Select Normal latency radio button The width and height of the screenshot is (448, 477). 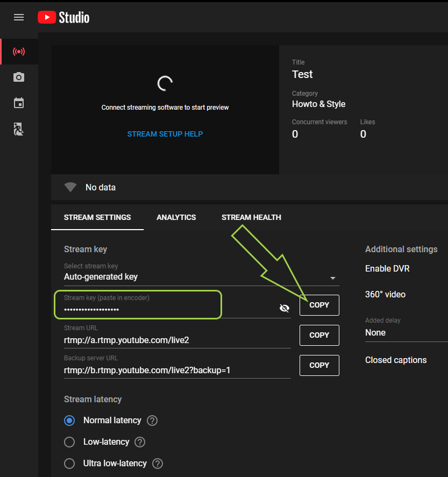tap(69, 421)
